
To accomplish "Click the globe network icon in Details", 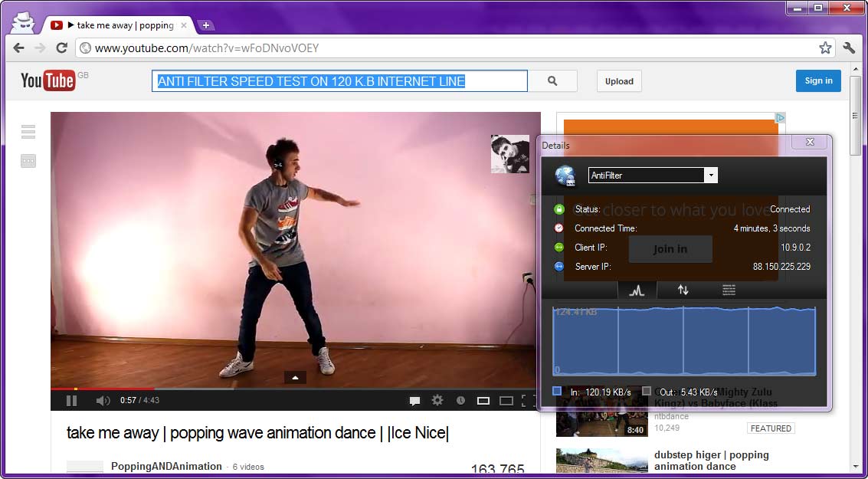I will coord(566,176).
